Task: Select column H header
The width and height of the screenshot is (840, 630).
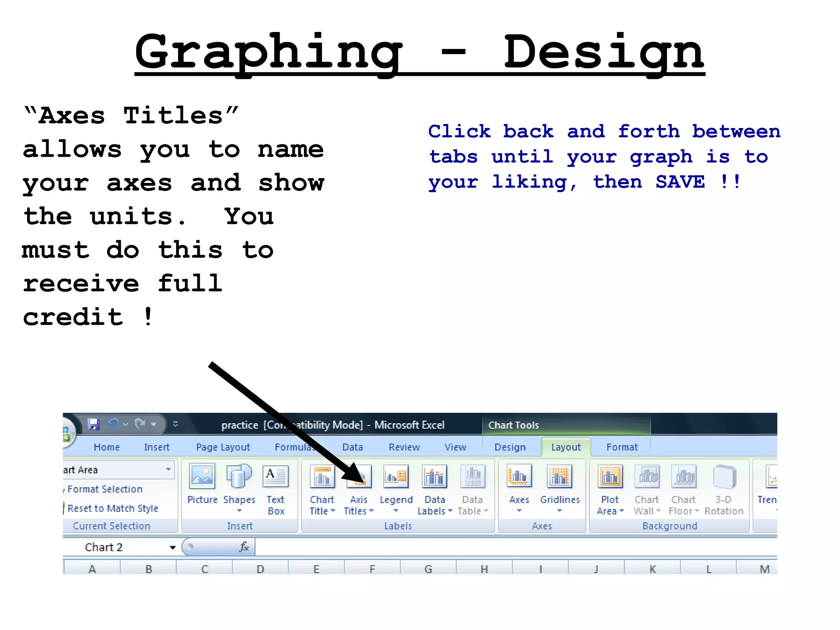Action: (484, 569)
